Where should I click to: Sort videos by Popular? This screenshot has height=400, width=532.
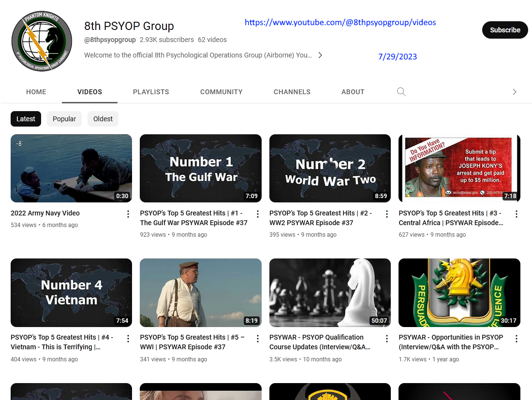pos(64,119)
